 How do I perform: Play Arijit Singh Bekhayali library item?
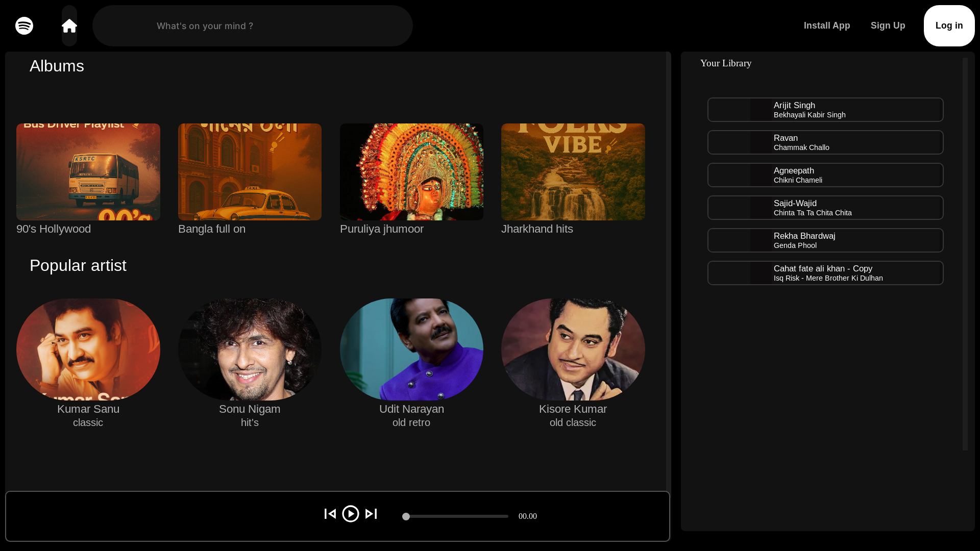coord(825,110)
